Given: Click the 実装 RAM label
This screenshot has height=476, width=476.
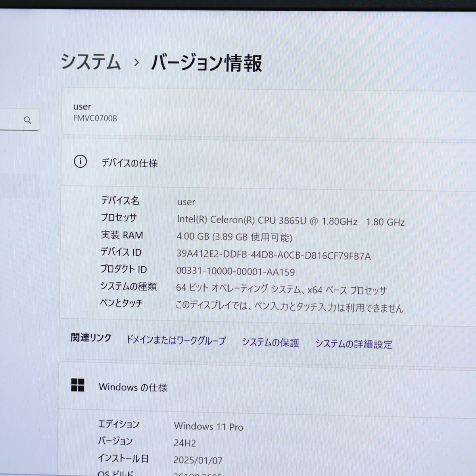Looking at the screenshot, I should click(x=122, y=235).
